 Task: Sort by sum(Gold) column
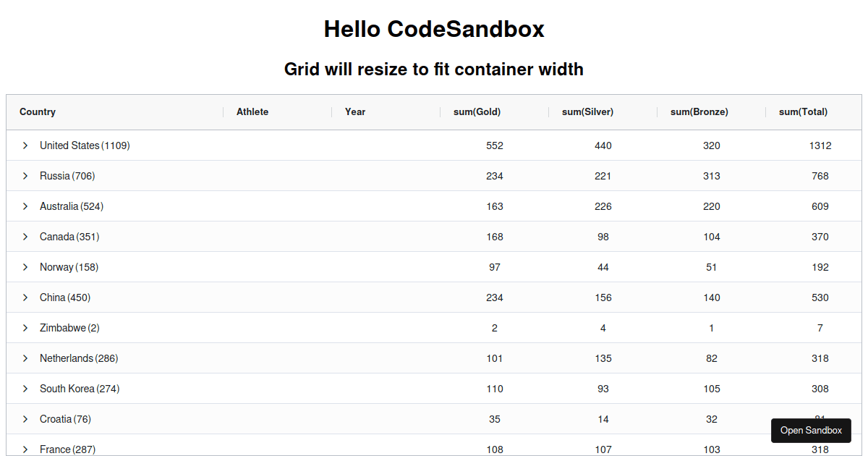[477, 112]
